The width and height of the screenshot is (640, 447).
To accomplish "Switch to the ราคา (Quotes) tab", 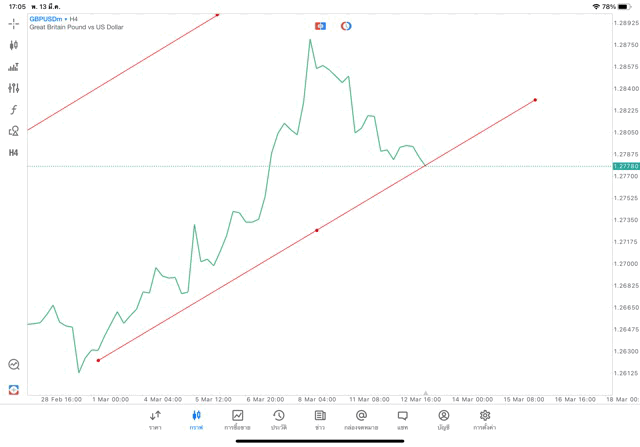I will tap(155, 419).
